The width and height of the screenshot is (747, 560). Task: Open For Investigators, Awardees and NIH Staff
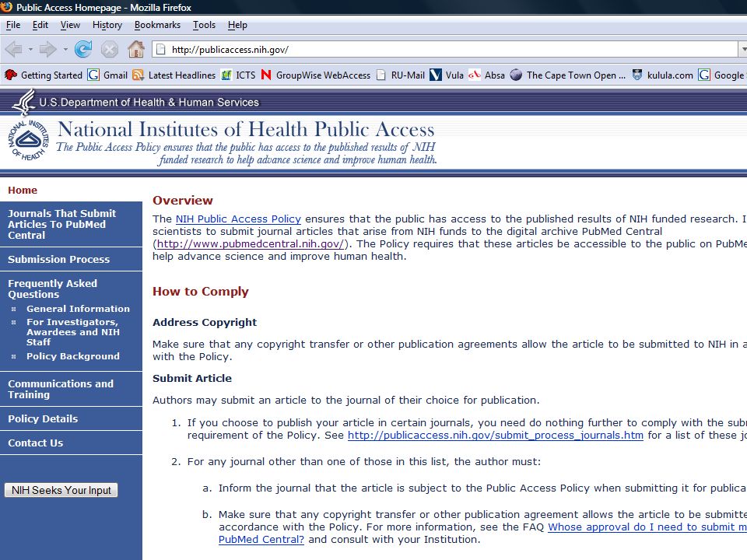click(73, 332)
